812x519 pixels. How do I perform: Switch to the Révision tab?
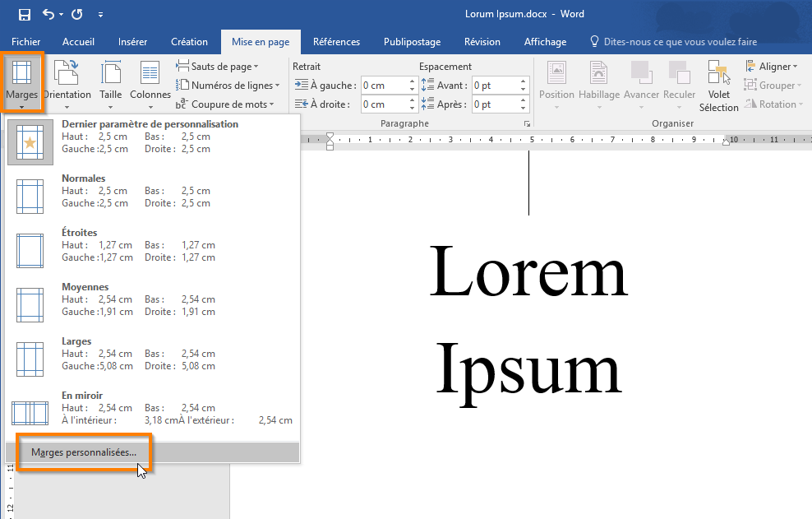pyautogui.click(x=482, y=42)
